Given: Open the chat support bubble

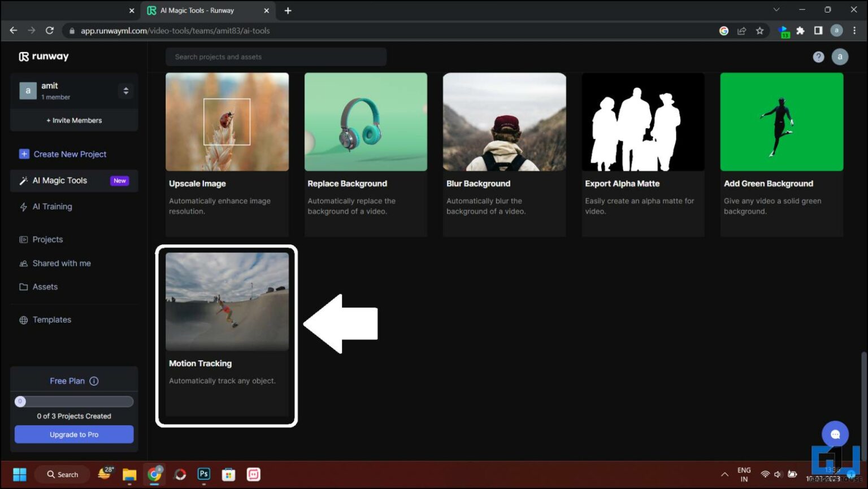Looking at the screenshot, I should (x=835, y=434).
